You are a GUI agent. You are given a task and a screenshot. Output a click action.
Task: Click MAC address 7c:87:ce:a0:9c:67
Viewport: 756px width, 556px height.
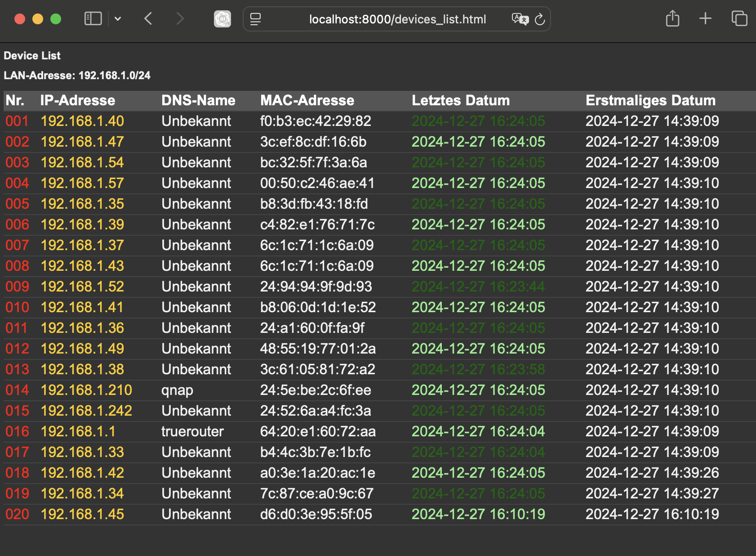[x=317, y=493]
